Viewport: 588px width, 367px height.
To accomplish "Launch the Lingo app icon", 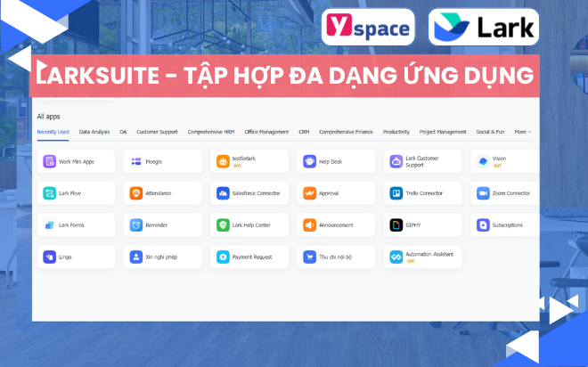I will [x=49, y=257].
